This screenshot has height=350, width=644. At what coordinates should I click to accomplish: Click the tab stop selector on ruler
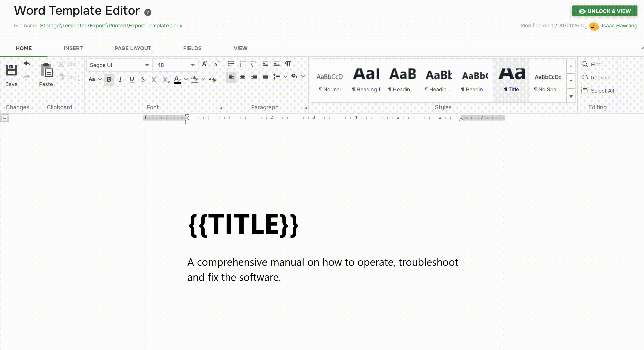(x=5, y=118)
